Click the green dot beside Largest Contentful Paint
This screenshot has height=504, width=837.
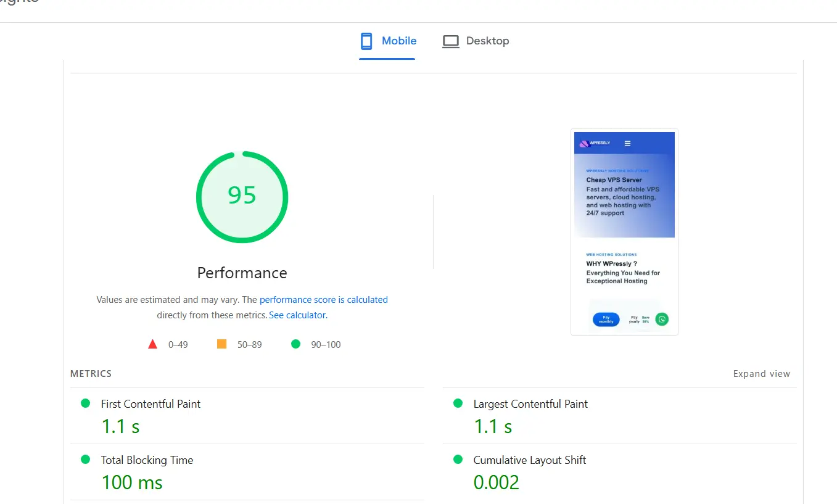[458, 403]
